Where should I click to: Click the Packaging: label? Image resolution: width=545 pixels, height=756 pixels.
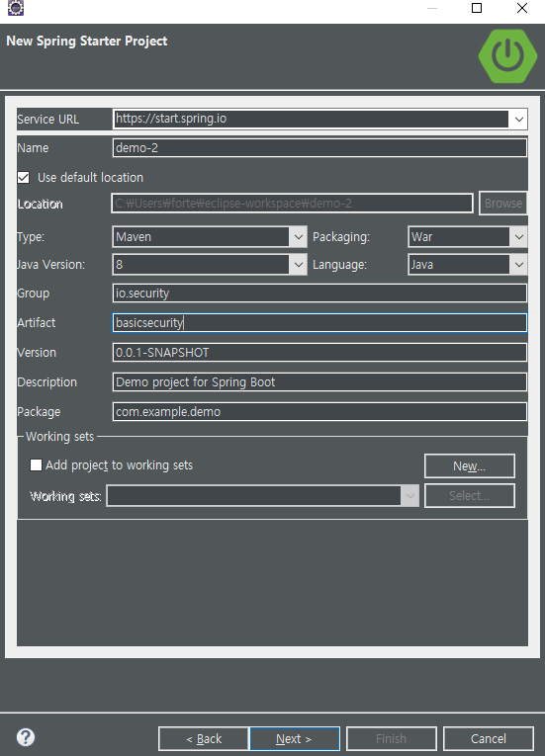point(341,237)
